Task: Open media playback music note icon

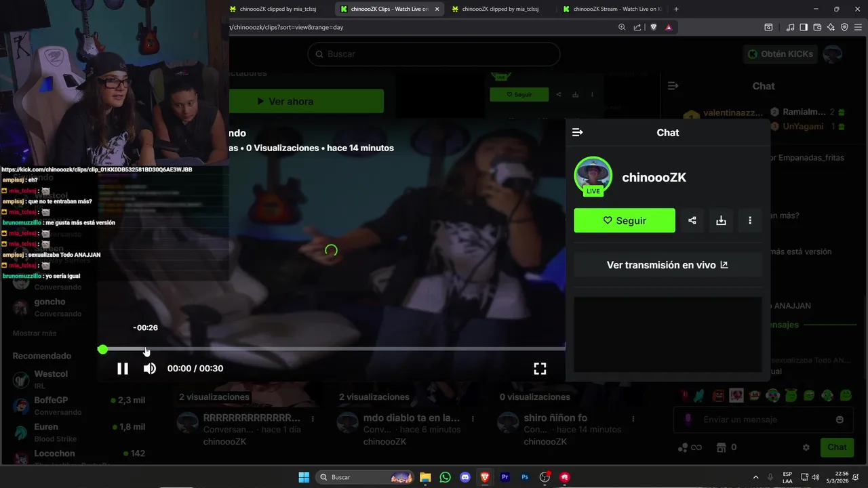Action: point(791,27)
